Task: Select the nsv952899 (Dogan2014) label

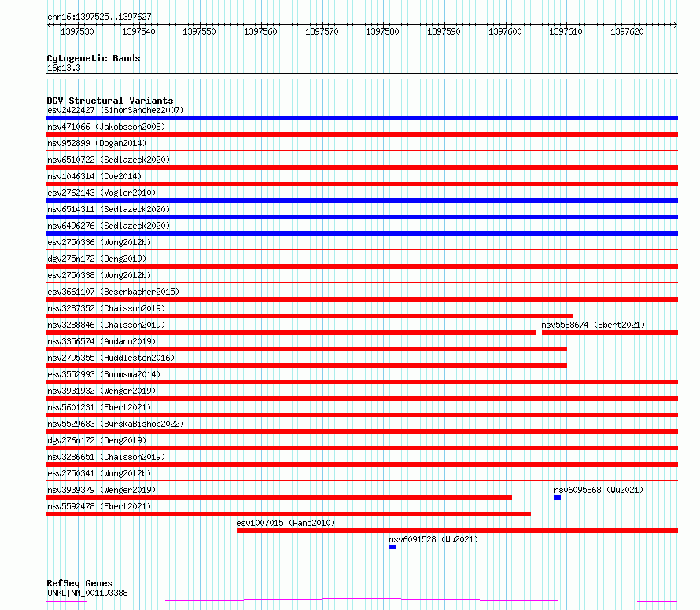Action: (97, 143)
